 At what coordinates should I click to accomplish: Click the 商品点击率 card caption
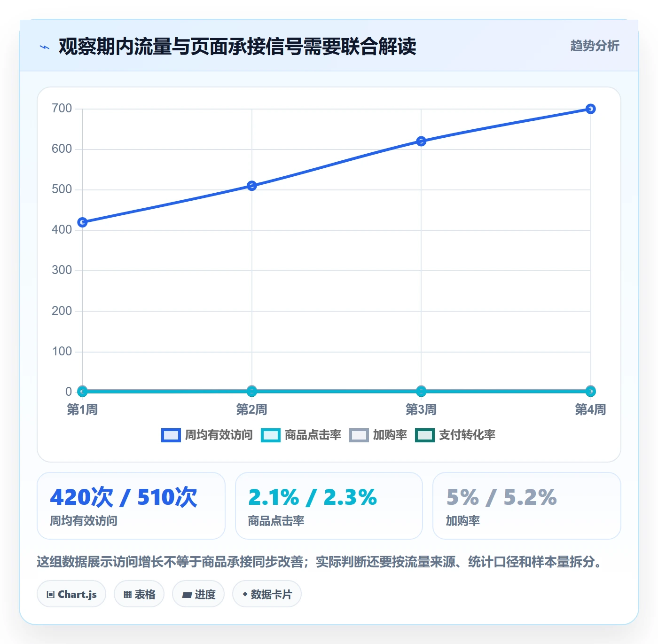pos(276,521)
